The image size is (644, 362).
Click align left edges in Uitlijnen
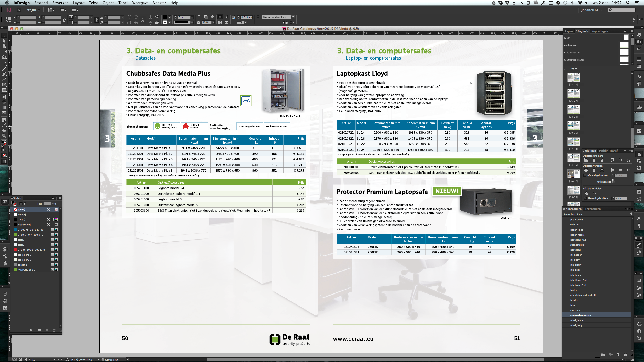pyautogui.click(x=586, y=160)
